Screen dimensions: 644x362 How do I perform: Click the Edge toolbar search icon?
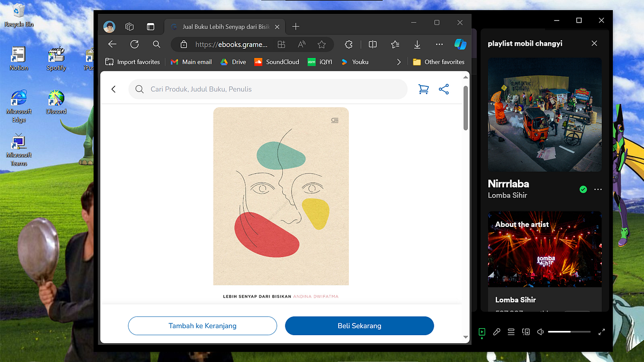click(x=156, y=45)
